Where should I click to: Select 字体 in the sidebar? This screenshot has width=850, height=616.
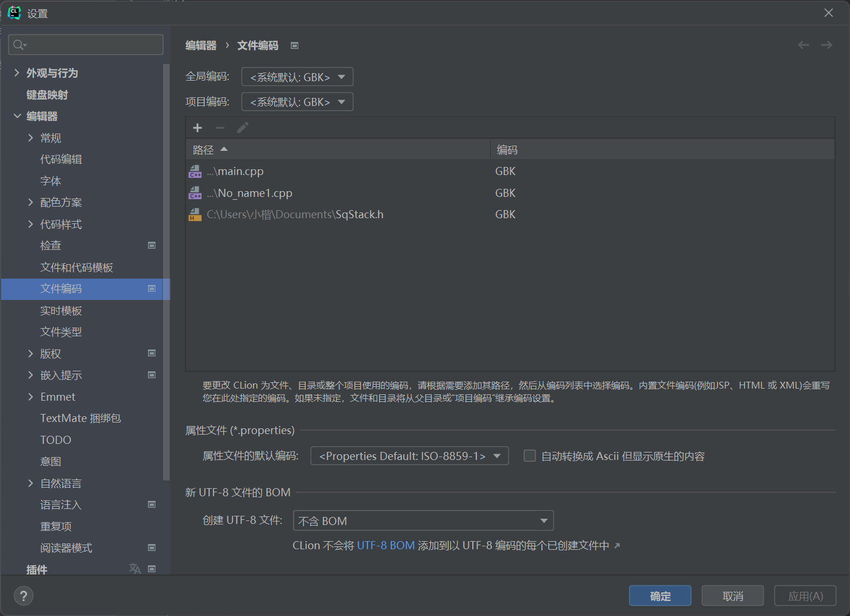tap(51, 181)
